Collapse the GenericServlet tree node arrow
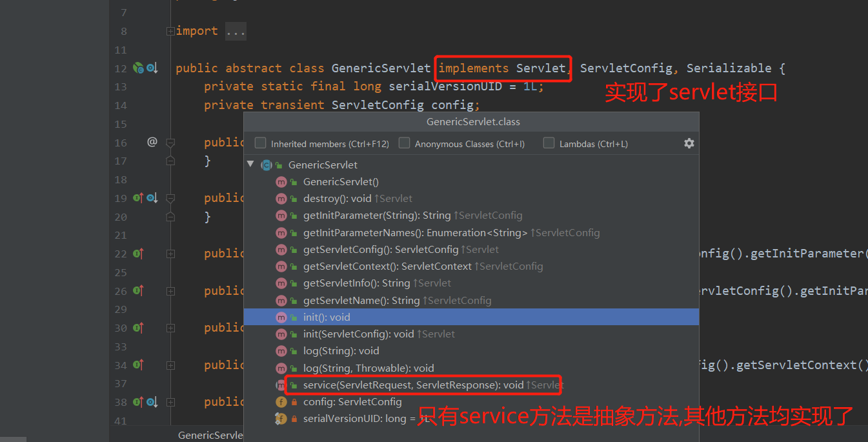The image size is (868, 442). point(250,165)
